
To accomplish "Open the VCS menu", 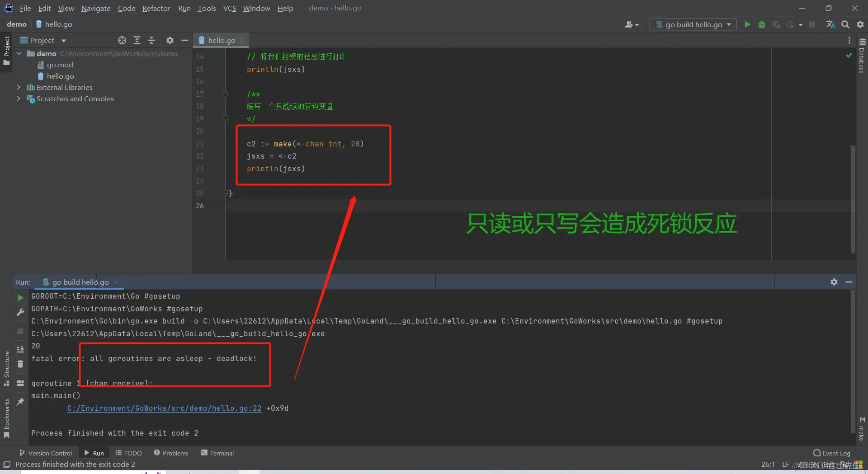I will pyautogui.click(x=230, y=8).
